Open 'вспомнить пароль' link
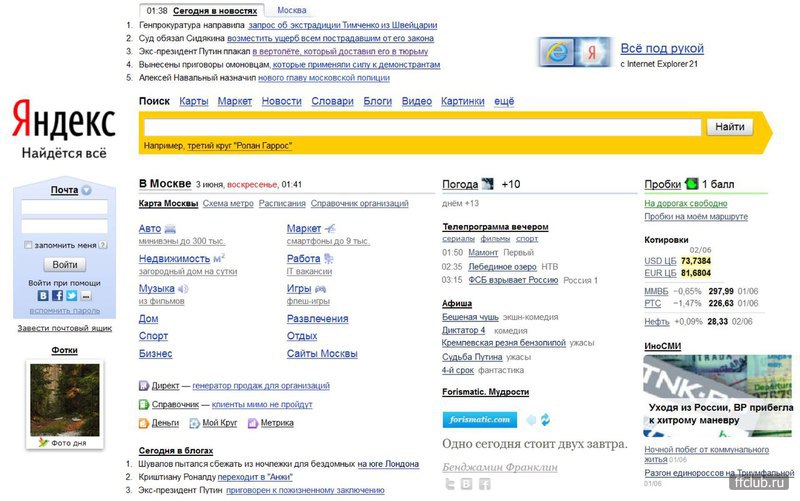 65,310
